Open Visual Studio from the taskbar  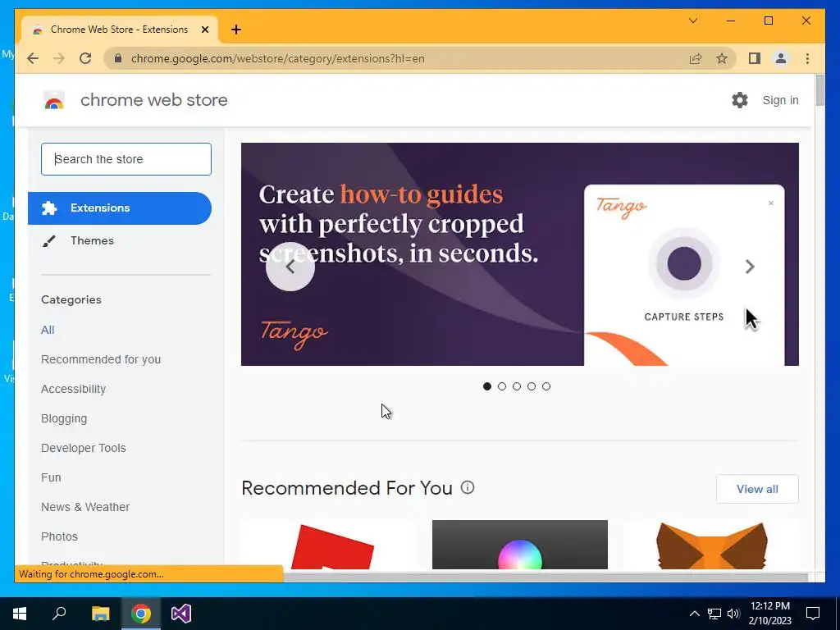coord(181,614)
